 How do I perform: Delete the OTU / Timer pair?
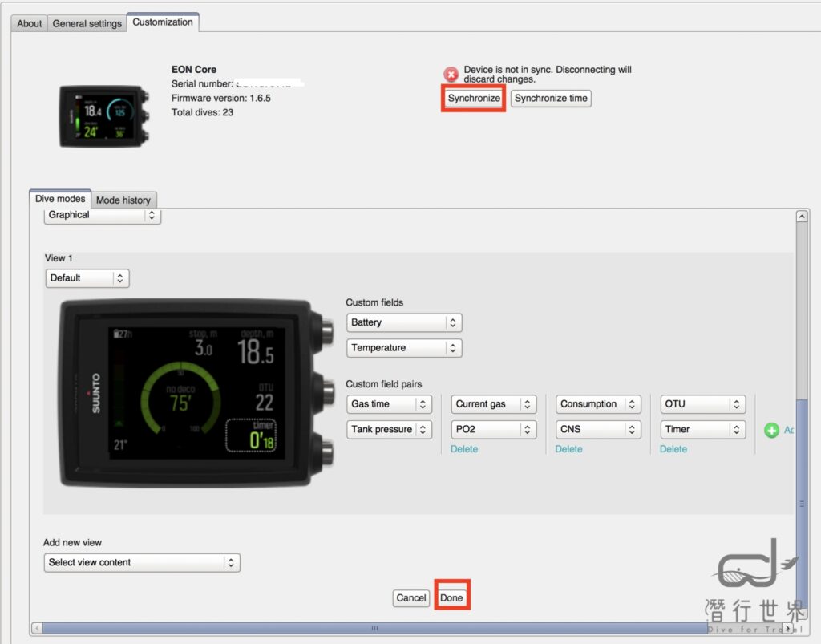pos(673,448)
